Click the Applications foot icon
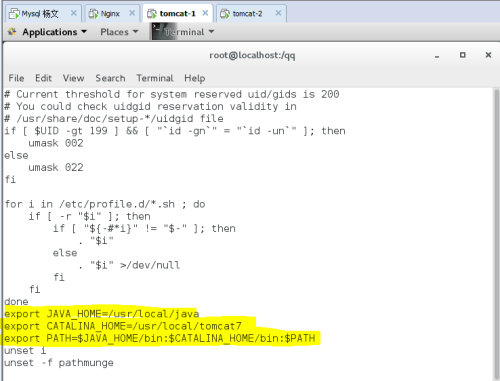This screenshot has height=381, width=500. 12,32
